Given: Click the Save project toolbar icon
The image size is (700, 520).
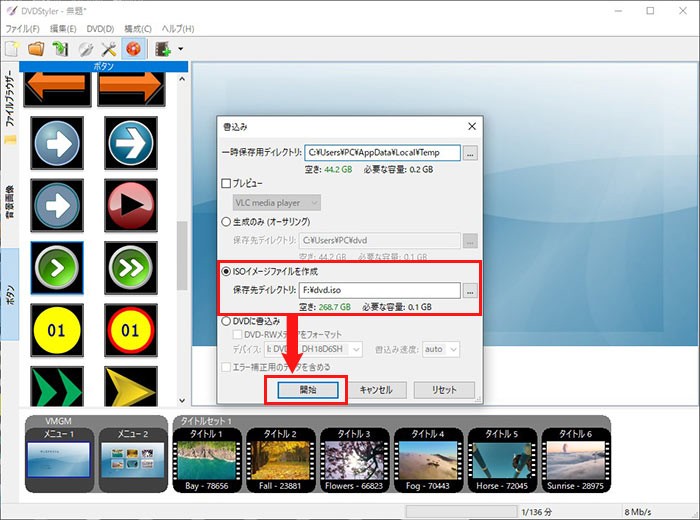Looking at the screenshot, I should pyautogui.click(x=60, y=49).
